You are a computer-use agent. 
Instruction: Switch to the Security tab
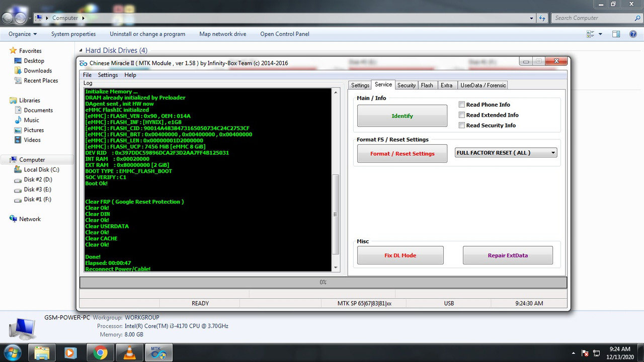tap(407, 85)
